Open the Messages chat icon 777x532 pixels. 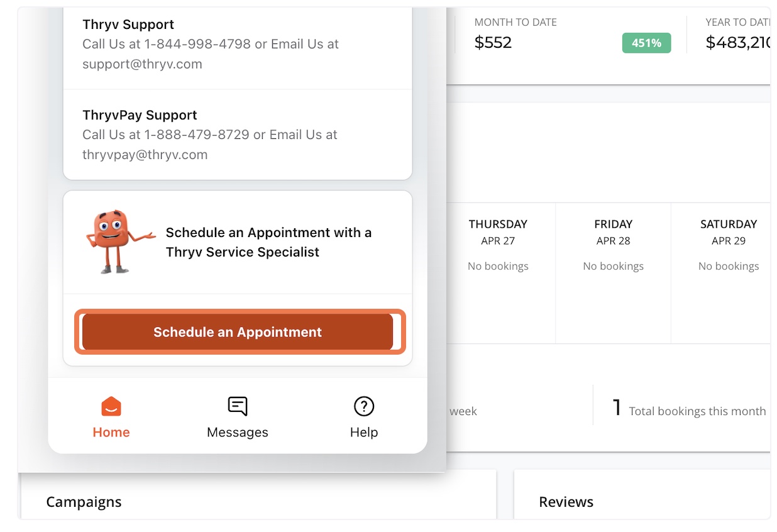point(238,406)
